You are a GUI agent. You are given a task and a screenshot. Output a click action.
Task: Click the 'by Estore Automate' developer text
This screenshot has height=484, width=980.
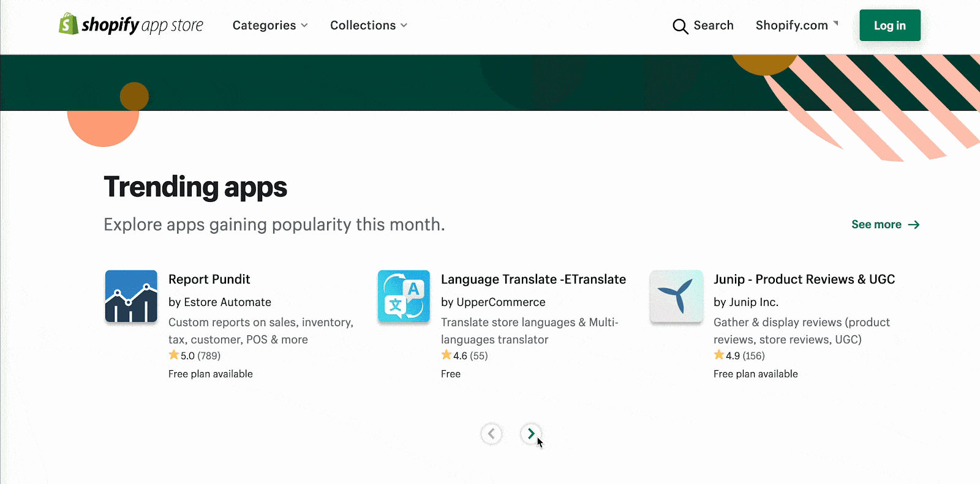(220, 302)
